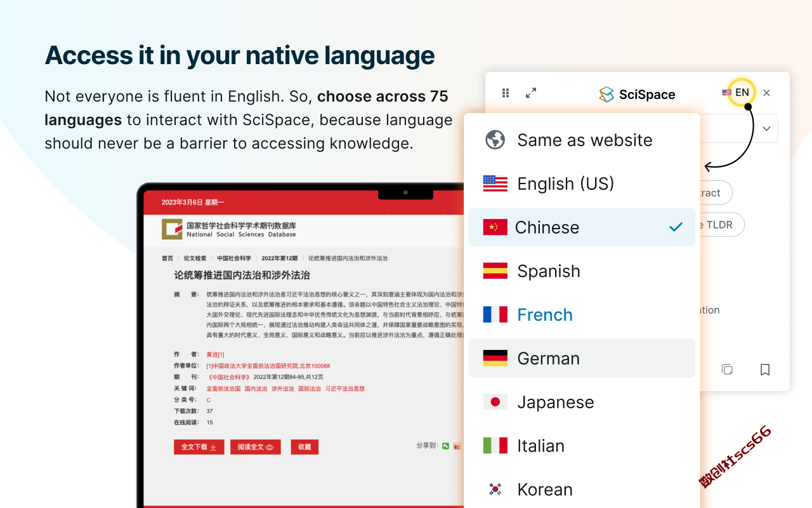
Task: Click the US flag icon in language list
Action: coord(495,184)
